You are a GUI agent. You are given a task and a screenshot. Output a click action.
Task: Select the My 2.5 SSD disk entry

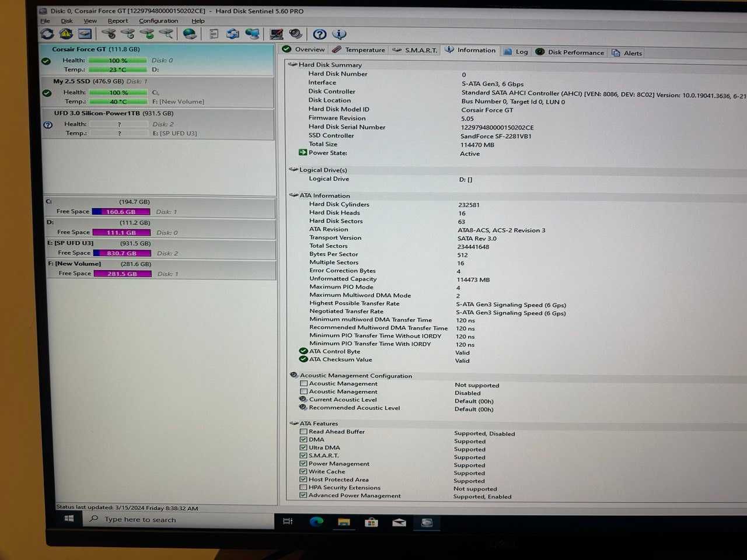pyautogui.click(x=158, y=92)
